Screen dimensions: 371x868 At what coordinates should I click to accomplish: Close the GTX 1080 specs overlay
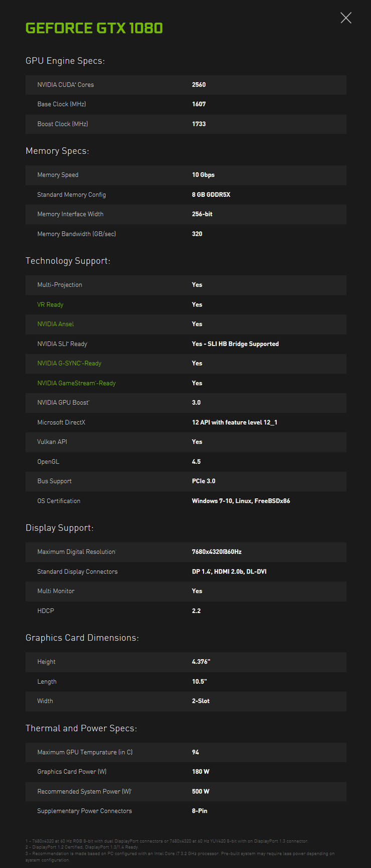(346, 18)
